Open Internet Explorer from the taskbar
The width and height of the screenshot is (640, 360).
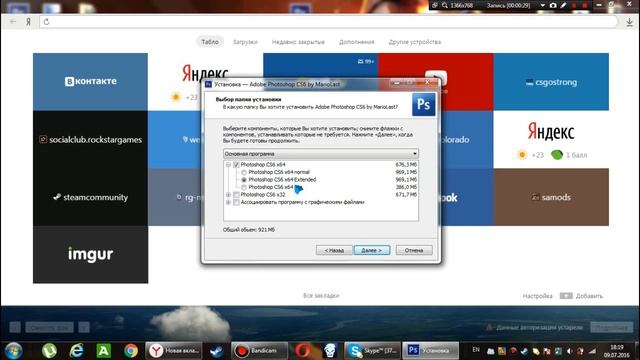76,351
